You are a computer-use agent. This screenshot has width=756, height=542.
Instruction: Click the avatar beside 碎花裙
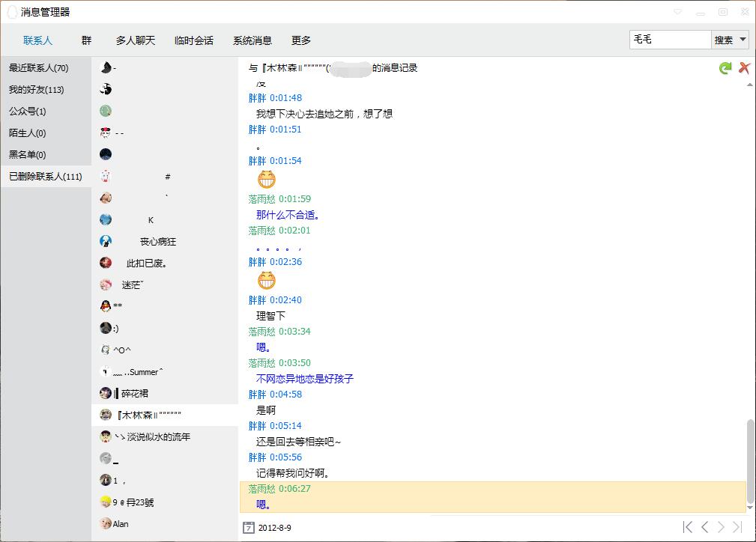pyautogui.click(x=106, y=393)
